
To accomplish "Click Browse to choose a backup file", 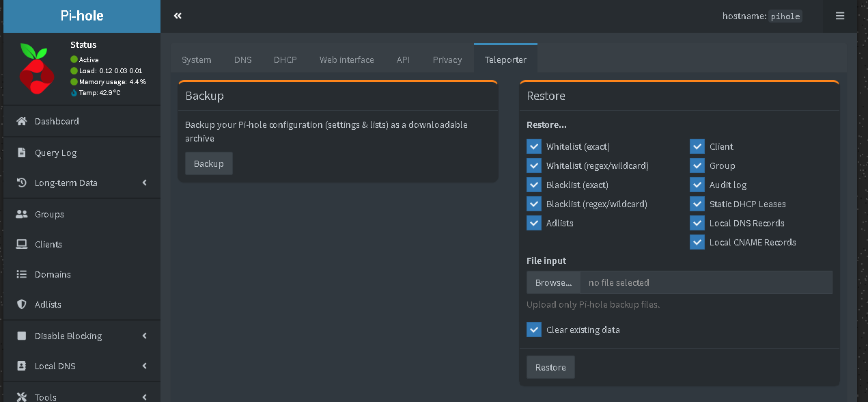I will [553, 282].
